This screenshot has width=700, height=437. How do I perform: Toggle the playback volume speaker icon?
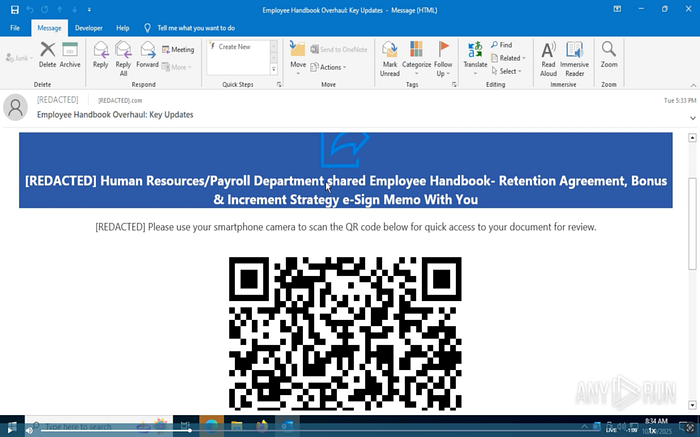tap(29, 430)
